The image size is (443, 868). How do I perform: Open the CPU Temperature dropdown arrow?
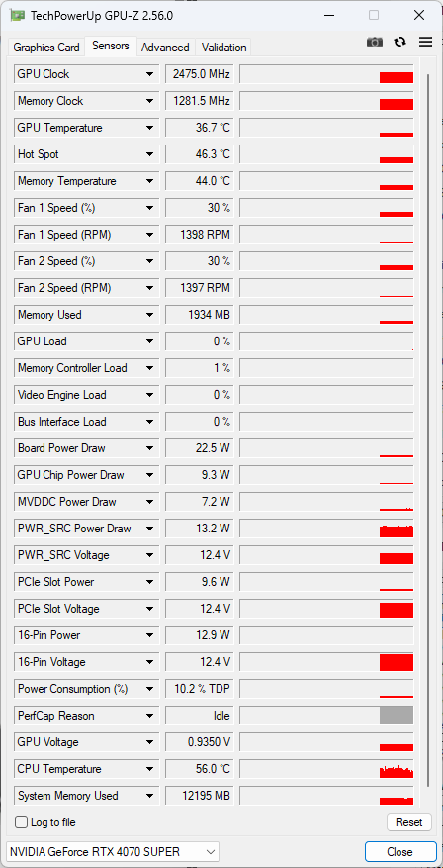[150, 769]
